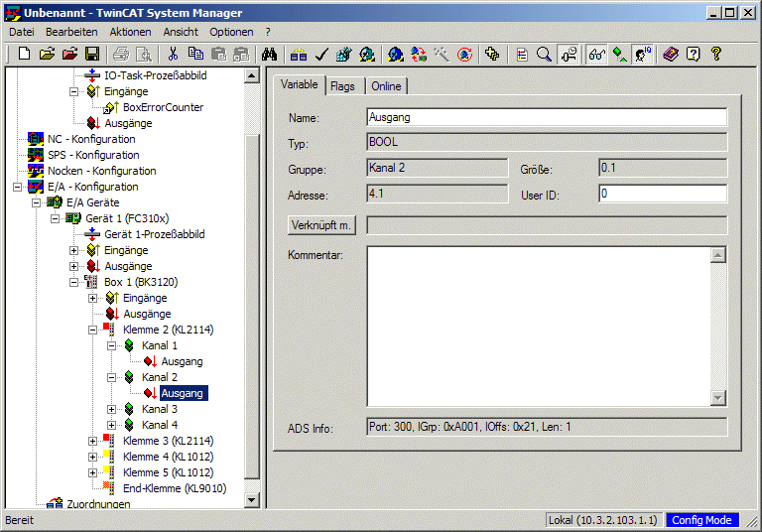Click into the Kommentar text area

pos(539,327)
